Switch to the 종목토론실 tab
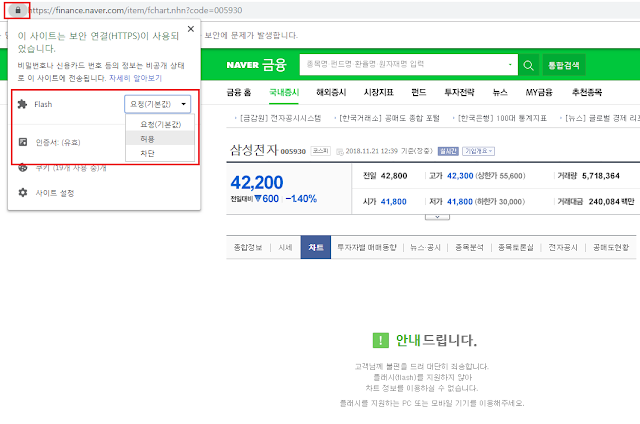640x424 pixels. pos(516,247)
